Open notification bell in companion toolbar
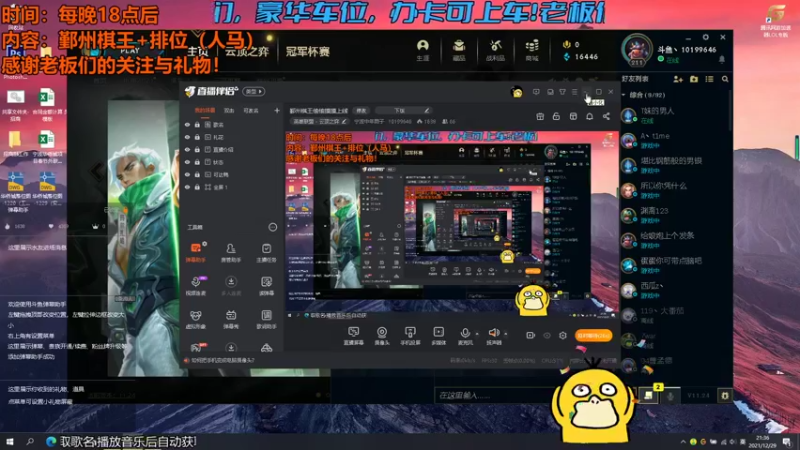The height and width of the screenshot is (450, 800). click(x=589, y=116)
